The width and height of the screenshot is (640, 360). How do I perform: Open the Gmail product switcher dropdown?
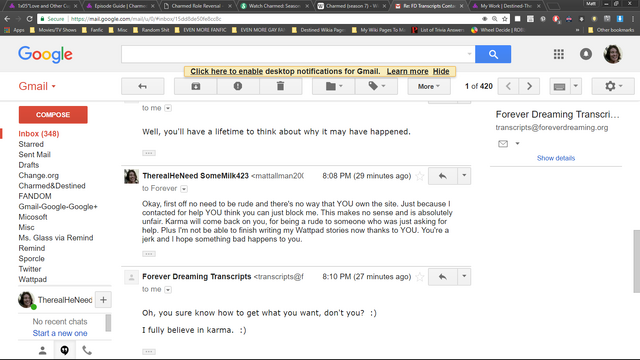(x=37, y=86)
